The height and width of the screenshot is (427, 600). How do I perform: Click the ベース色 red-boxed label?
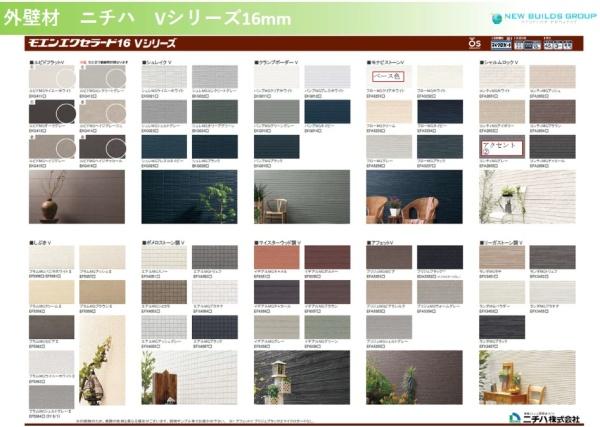[388, 77]
